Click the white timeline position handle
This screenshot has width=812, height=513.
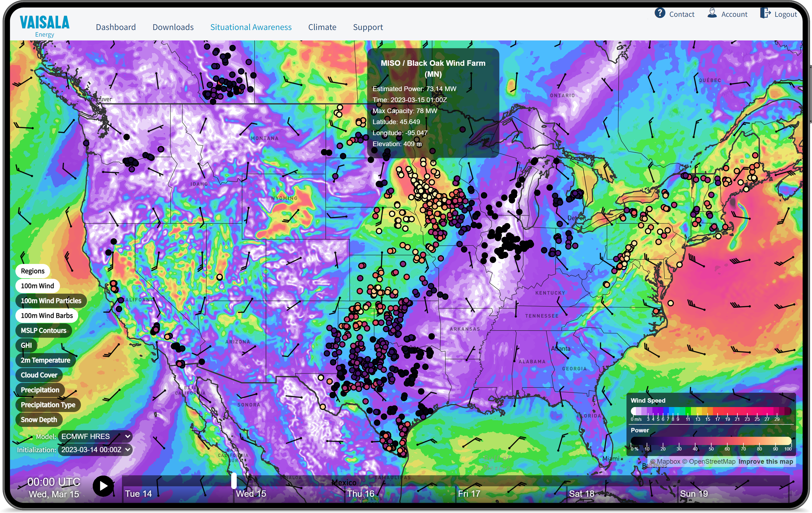click(x=234, y=481)
